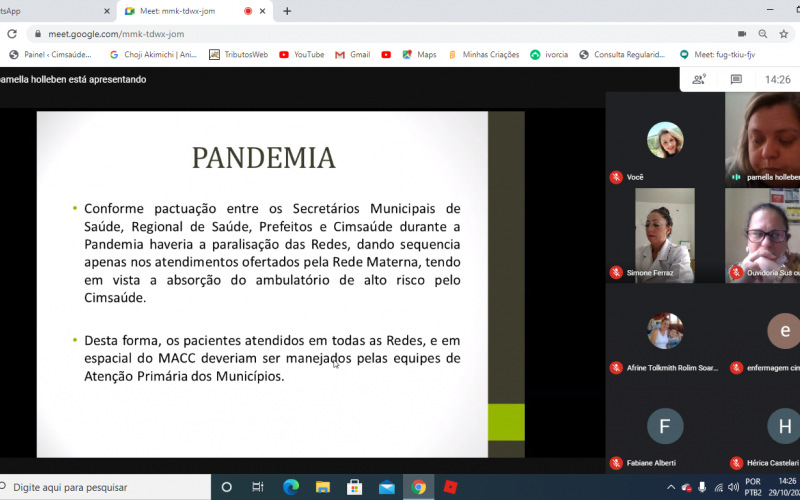Viewport: 800px width, 500px height.
Task: Click Fabiane Alberti's avatar tile
Action: (665, 426)
